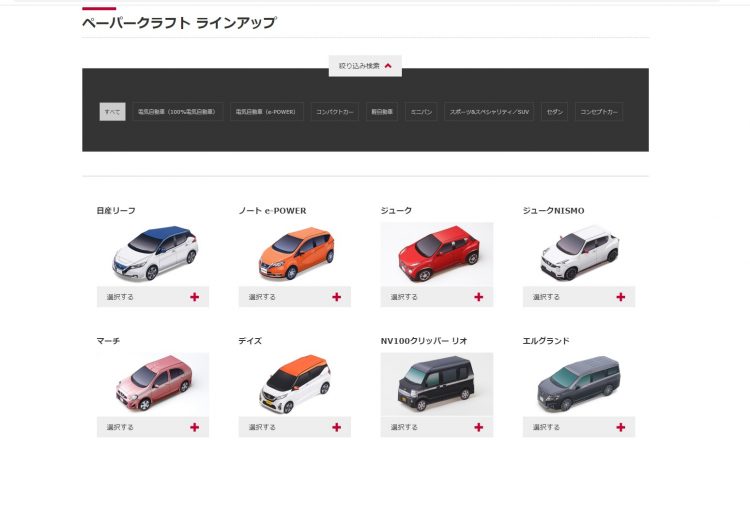Filter by 電気自動車（e-POWER）

[x=266, y=111]
